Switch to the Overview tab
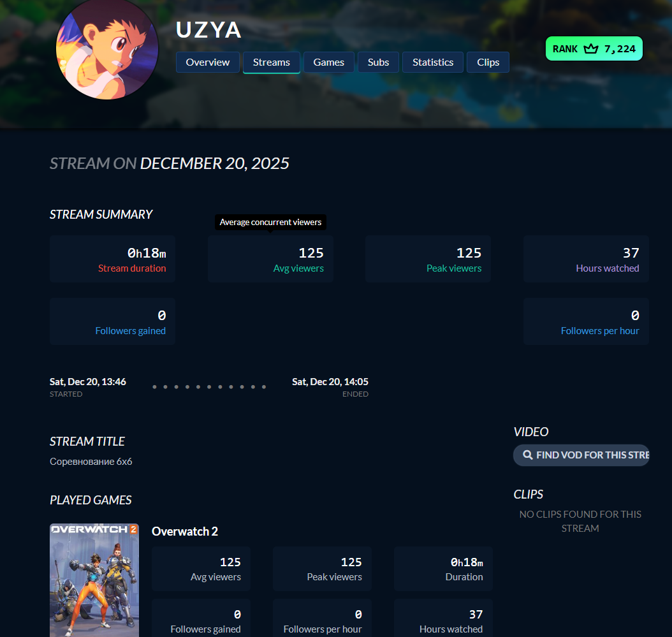672x637 pixels. point(208,62)
